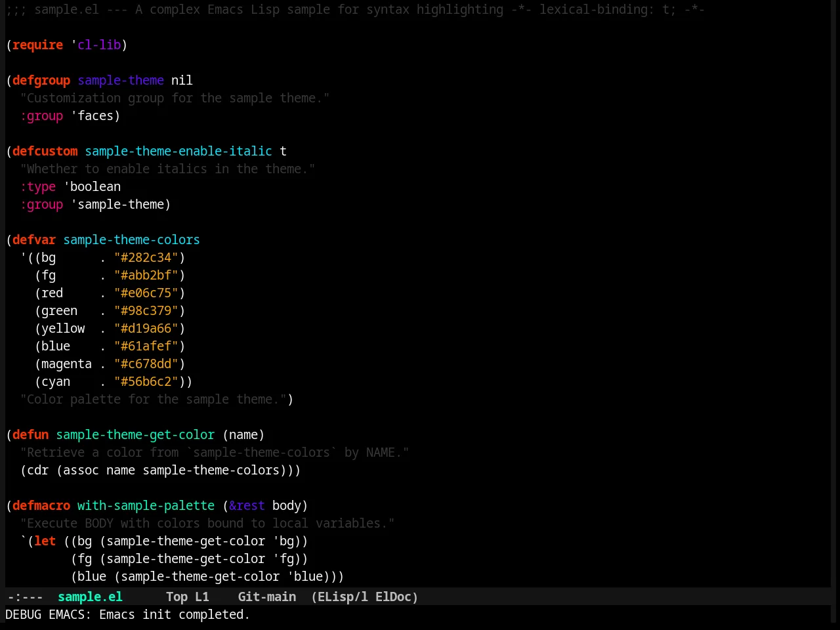Click the "#c678dd" color string
Screen dimensions: 840x630
click(x=146, y=364)
